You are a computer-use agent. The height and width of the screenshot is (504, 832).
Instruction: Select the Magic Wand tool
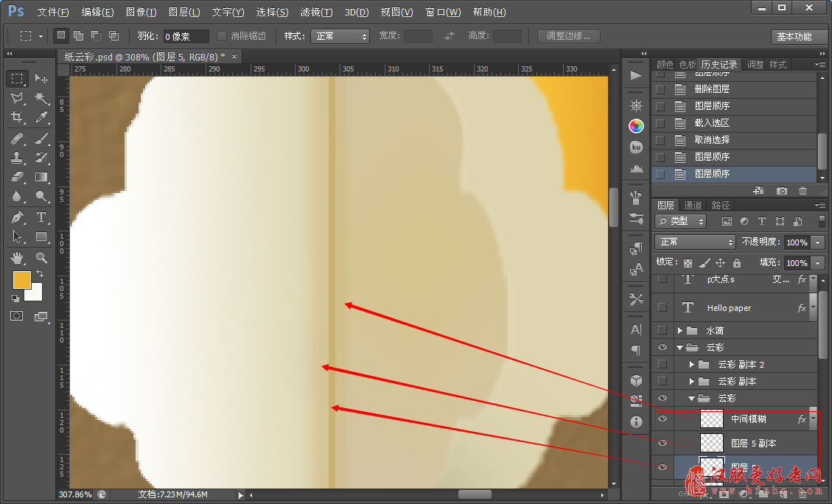tap(41, 97)
